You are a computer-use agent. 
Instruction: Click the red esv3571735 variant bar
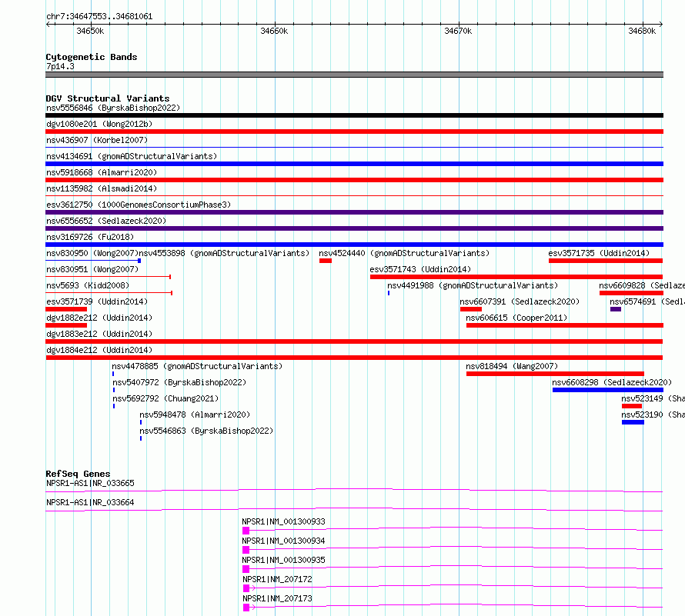(606, 261)
